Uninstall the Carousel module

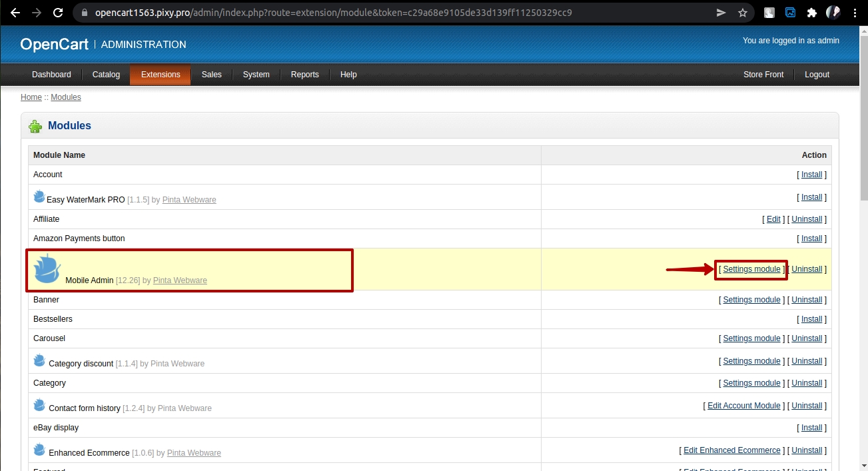(x=807, y=338)
